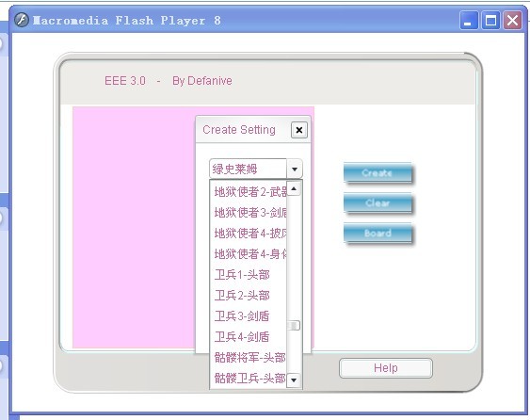Pick 卫兵4-剑盾 from the list

(x=249, y=336)
